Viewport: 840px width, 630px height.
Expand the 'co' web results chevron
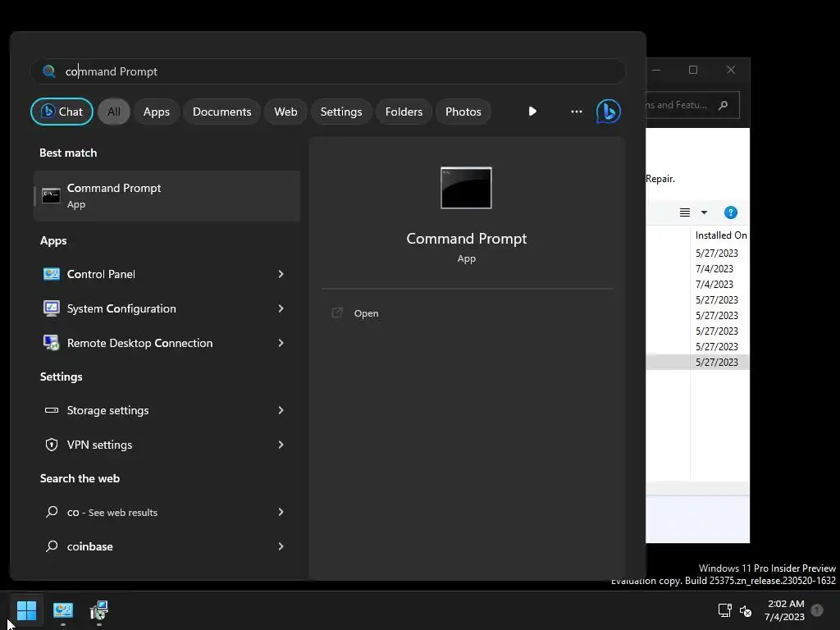pos(281,512)
